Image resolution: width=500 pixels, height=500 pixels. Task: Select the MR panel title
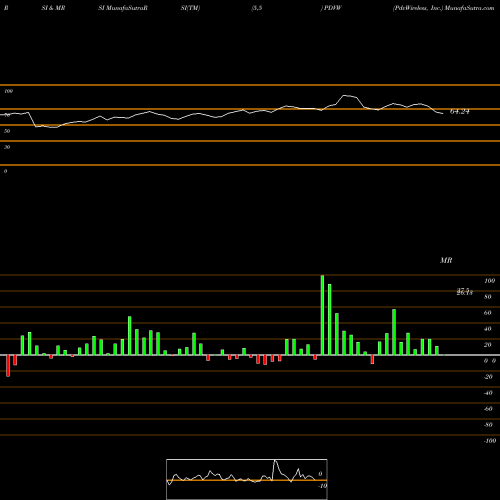[446, 260]
